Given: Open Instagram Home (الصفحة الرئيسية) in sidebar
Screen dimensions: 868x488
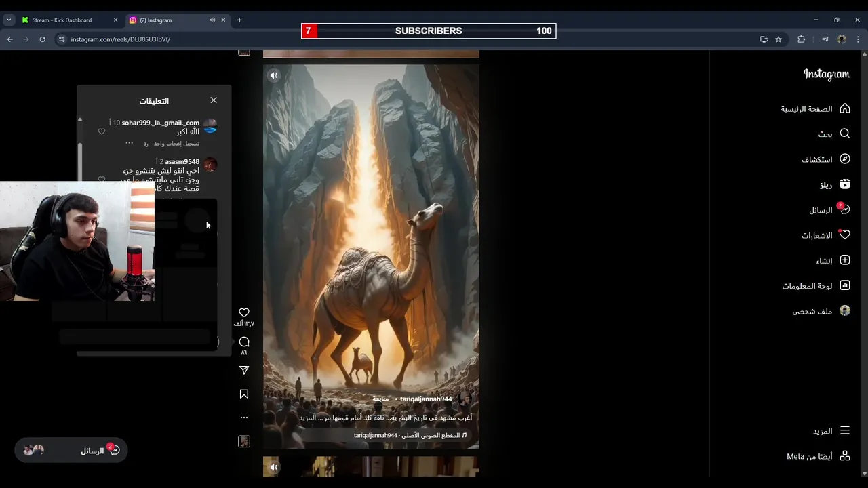Looking at the screenshot, I should [815, 108].
